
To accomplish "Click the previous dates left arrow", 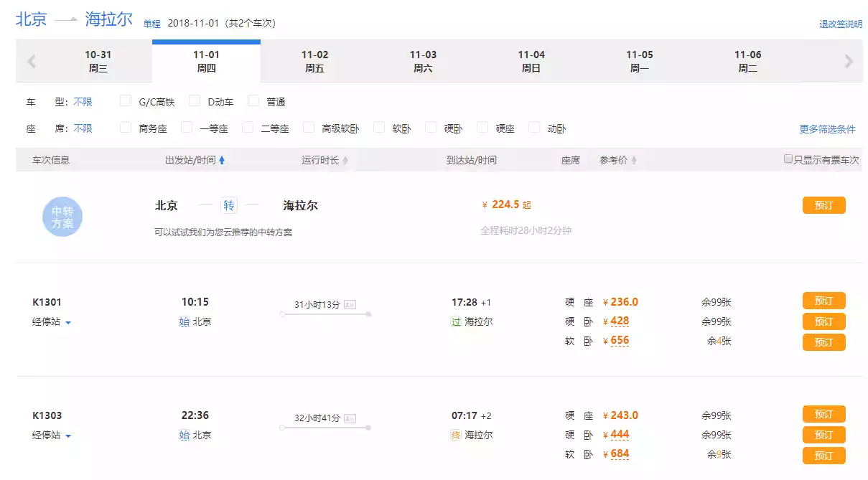I will pos(32,62).
